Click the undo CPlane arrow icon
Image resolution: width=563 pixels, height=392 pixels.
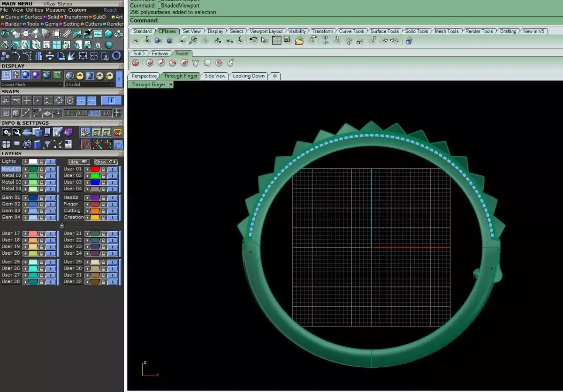[x=253, y=41]
